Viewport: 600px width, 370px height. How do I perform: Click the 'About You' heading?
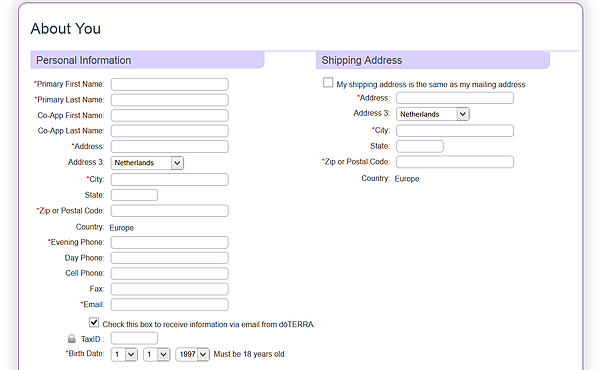pyautogui.click(x=66, y=29)
